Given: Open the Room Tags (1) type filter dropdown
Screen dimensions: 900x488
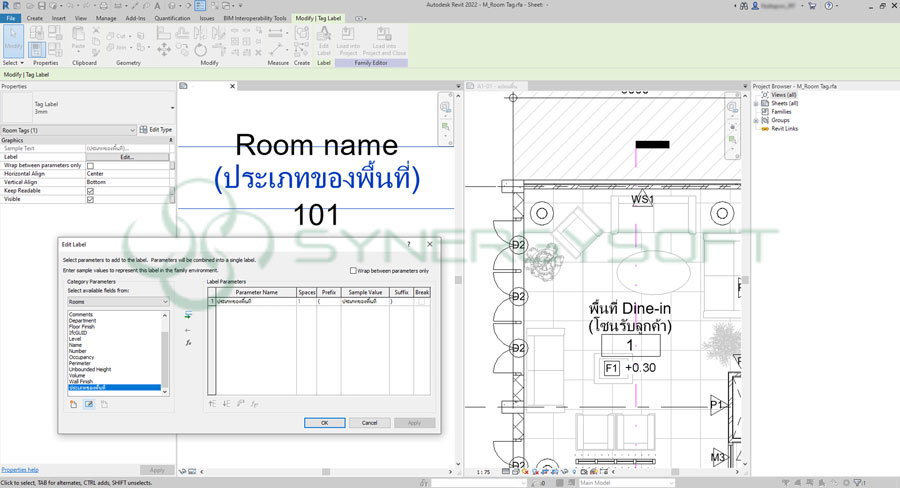Looking at the screenshot, I should coord(132,130).
